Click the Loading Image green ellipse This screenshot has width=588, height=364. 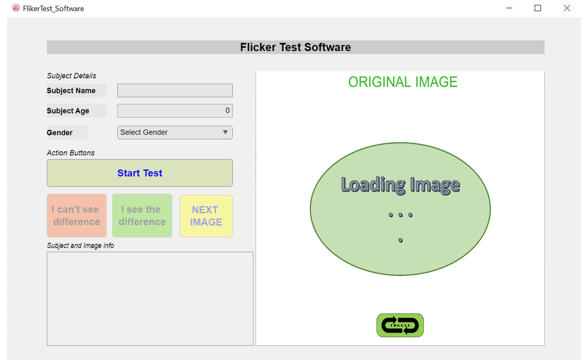pyautogui.click(x=400, y=209)
